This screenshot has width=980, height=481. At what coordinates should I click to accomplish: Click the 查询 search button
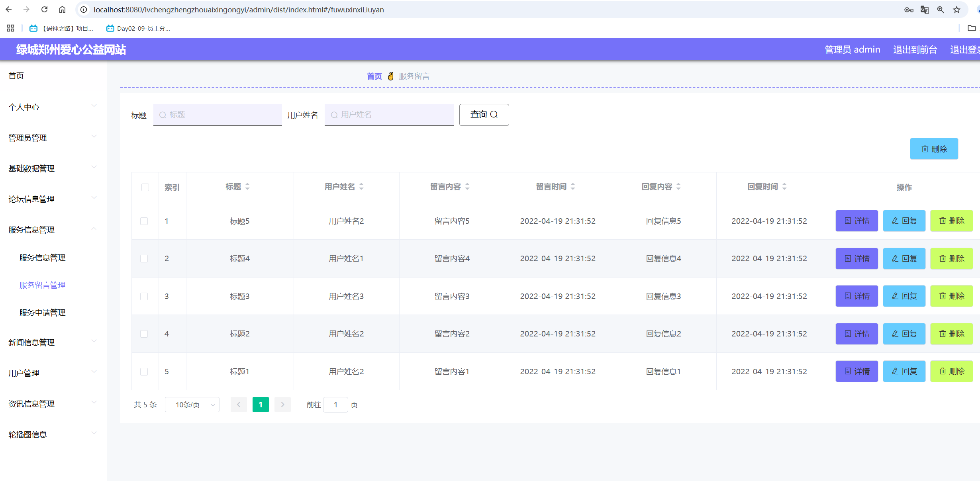[484, 115]
